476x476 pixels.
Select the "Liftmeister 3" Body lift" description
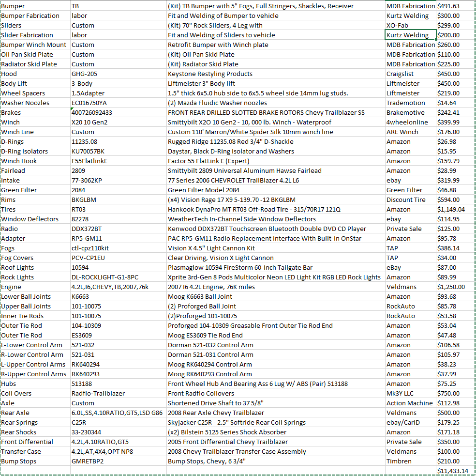point(276,84)
